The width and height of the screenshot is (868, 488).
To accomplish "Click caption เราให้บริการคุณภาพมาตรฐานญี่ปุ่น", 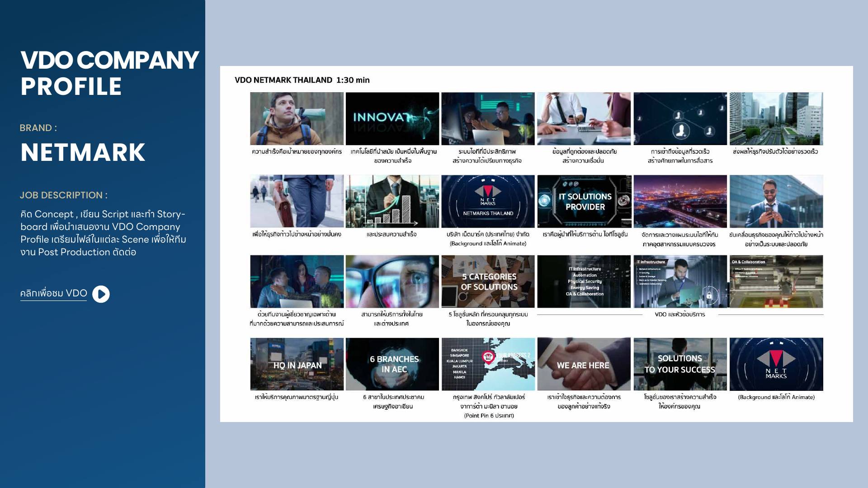I will 297,397.
